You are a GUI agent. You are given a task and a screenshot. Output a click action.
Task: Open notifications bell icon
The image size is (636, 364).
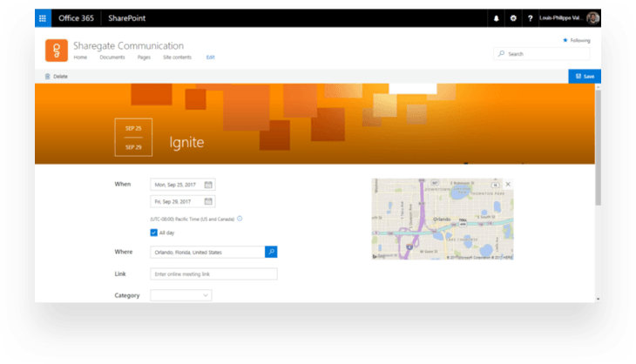[496, 18]
